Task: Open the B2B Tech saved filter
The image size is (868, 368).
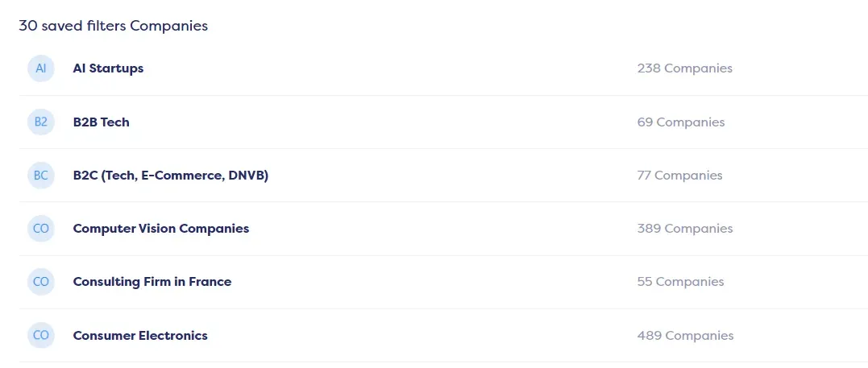Action: coord(101,122)
